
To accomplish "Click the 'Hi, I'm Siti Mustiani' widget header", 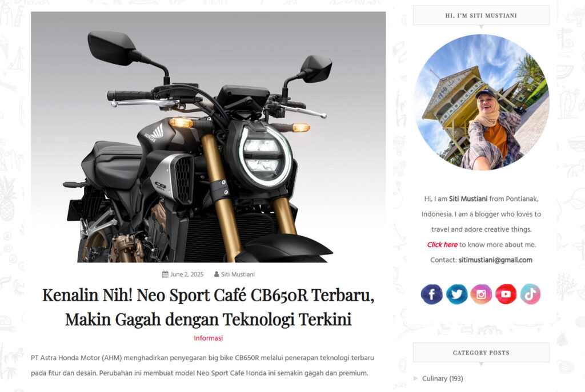I will (x=481, y=15).
